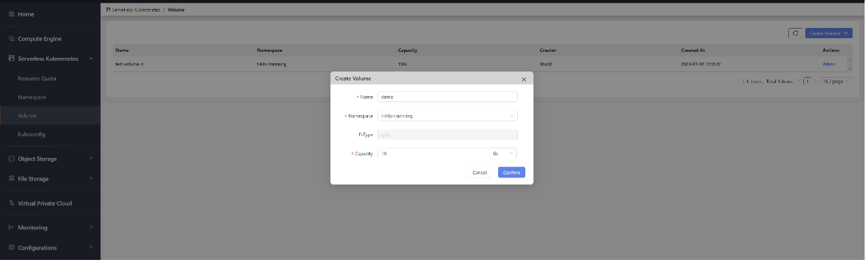Click the Actions column header
Viewport: 868px width, 262px height.
[x=832, y=50]
